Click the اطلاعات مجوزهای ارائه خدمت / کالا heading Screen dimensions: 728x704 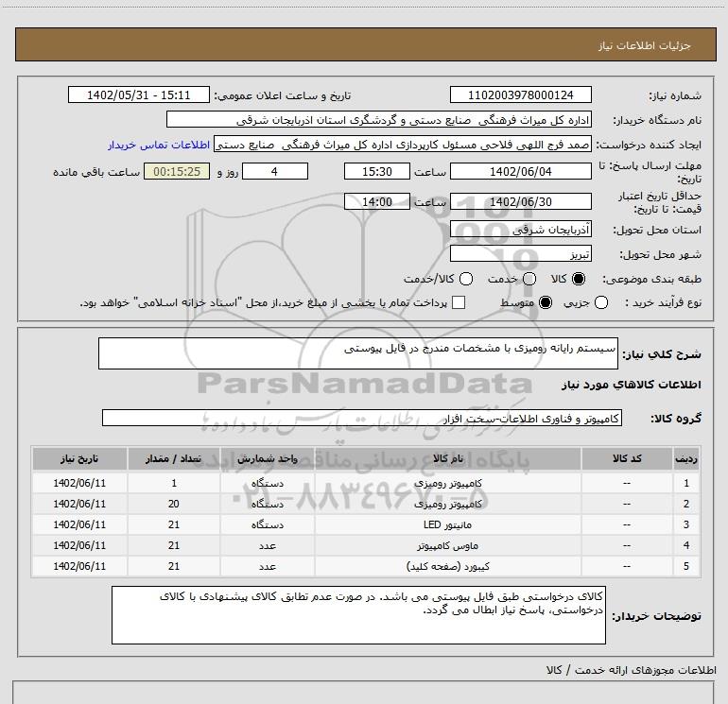coord(631,670)
